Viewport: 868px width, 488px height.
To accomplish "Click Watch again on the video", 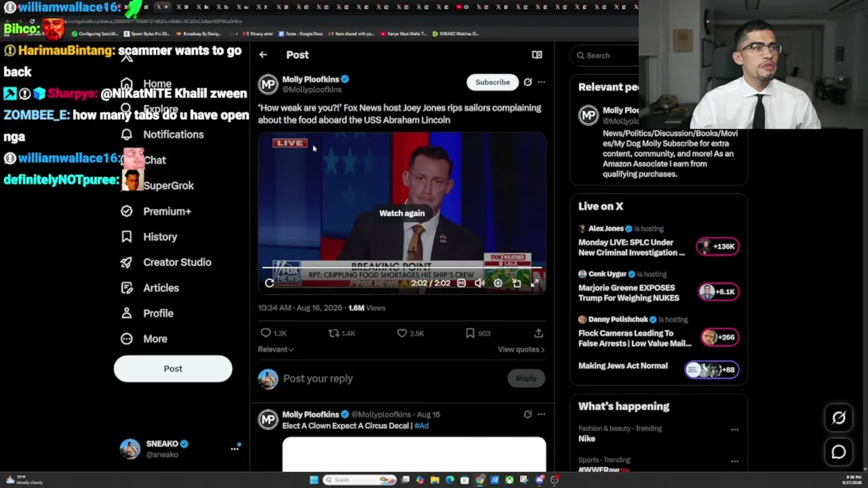I will (x=402, y=213).
